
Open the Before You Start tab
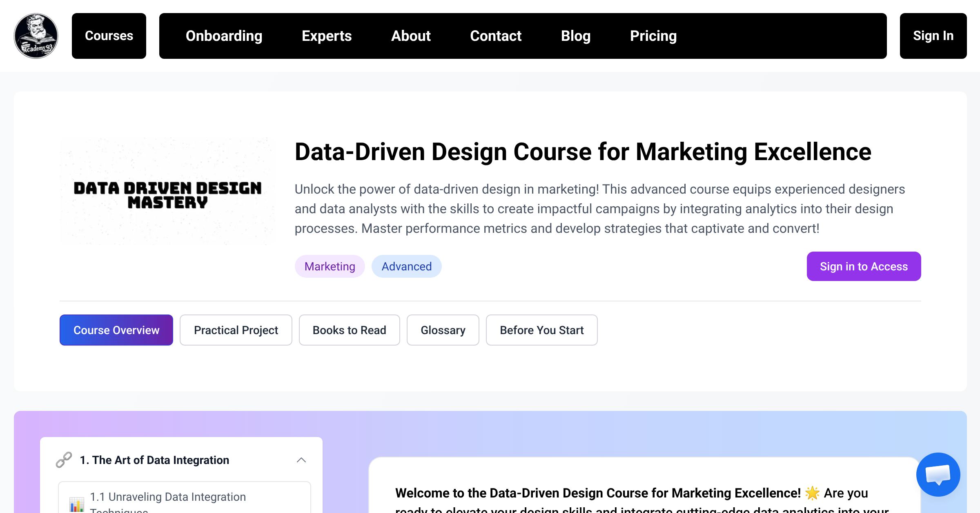point(542,330)
